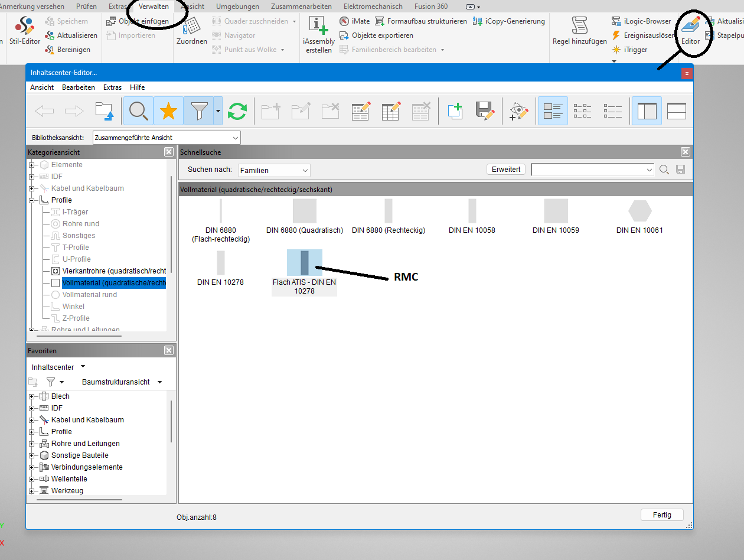Open the Zusammenarbeiten ribbon tab
744x560 pixels.
pyautogui.click(x=301, y=6)
